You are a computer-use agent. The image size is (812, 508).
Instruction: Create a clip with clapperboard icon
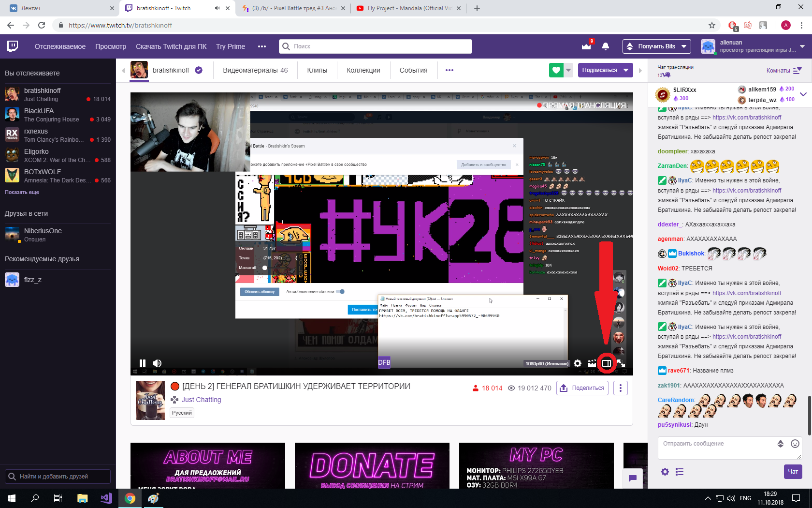592,363
